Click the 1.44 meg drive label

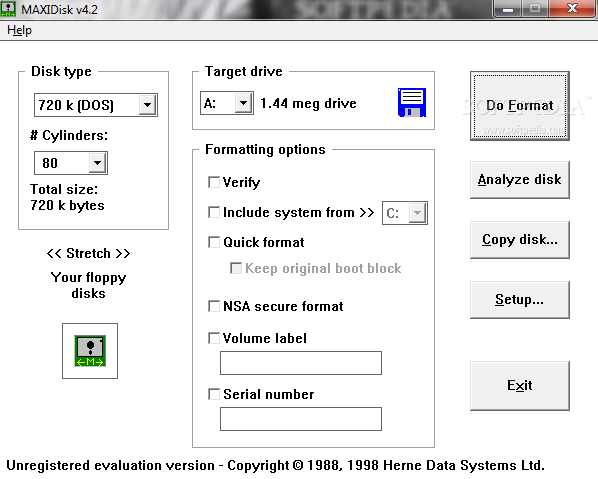pos(308,103)
